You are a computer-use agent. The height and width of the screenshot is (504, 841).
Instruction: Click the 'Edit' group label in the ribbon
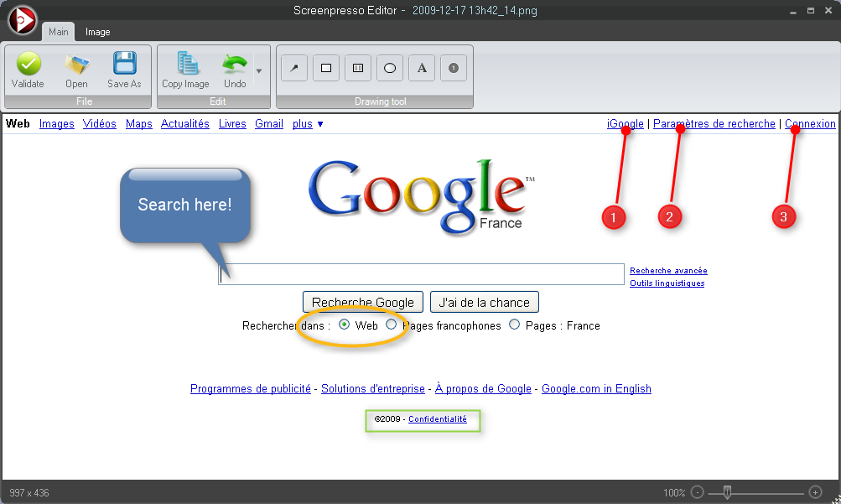click(218, 101)
